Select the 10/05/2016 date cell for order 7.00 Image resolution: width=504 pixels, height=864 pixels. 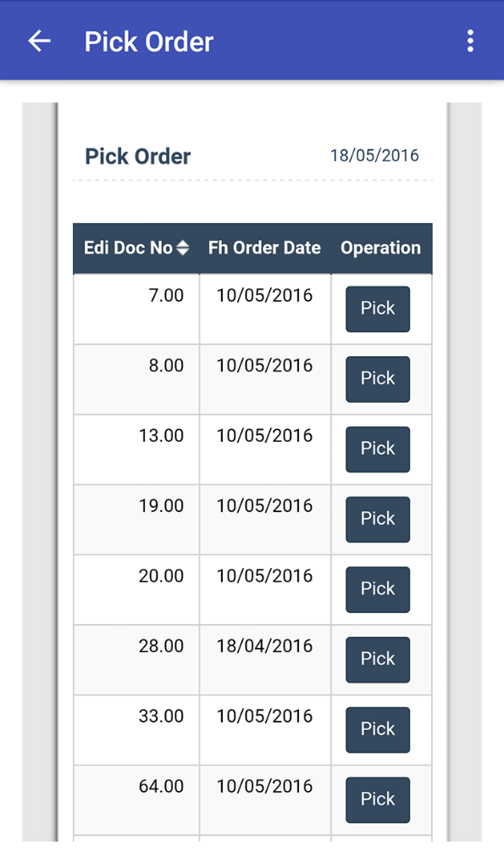coord(264,295)
